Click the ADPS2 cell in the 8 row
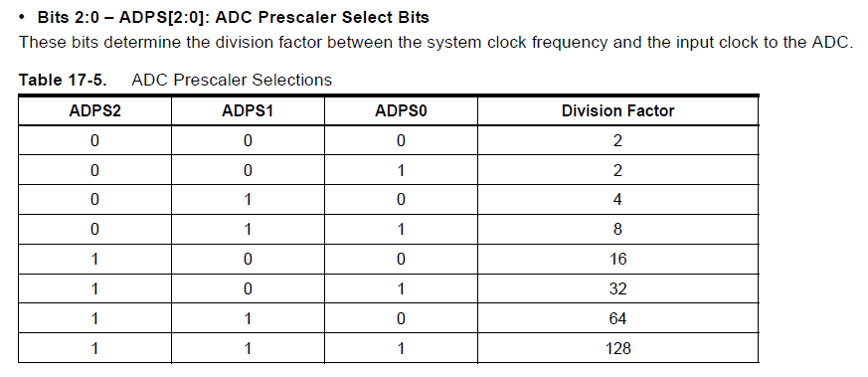This screenshot has height=377, width=868. tap(94, 229)
